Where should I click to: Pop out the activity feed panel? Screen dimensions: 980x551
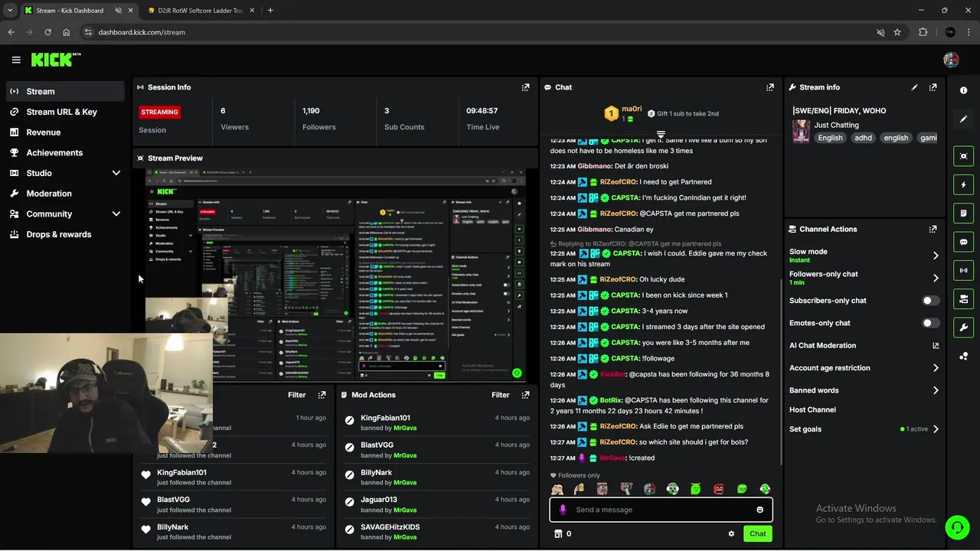322,395
